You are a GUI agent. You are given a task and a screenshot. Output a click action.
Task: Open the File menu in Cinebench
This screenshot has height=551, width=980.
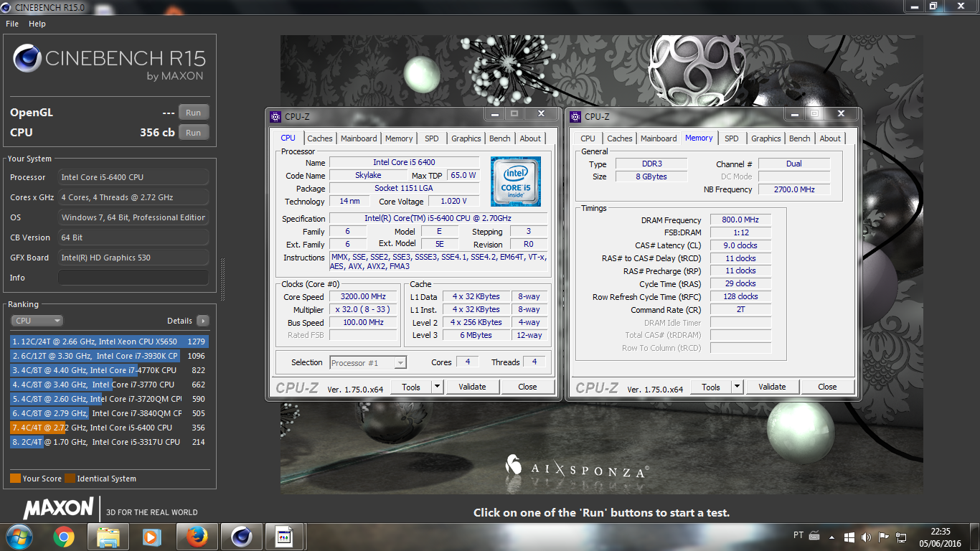12,24
